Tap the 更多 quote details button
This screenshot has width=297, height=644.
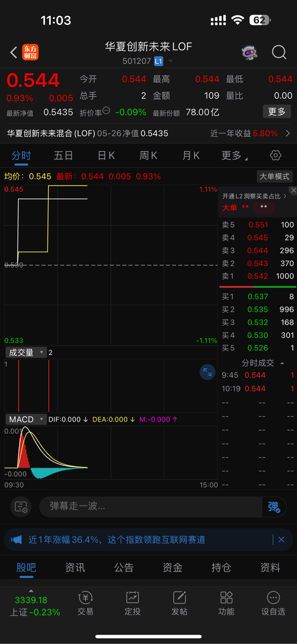pos(277,112)
